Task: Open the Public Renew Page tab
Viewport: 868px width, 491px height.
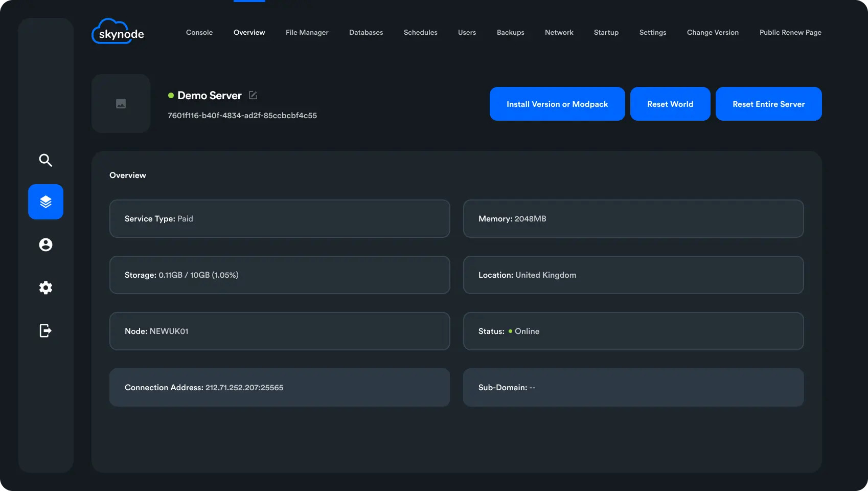Action: pyautogui.click(x=790, y=32)
